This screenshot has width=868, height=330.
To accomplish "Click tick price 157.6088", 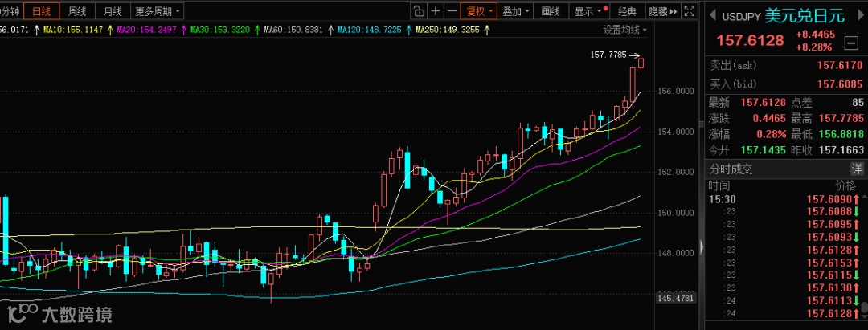I will click(x=829, y=212).
